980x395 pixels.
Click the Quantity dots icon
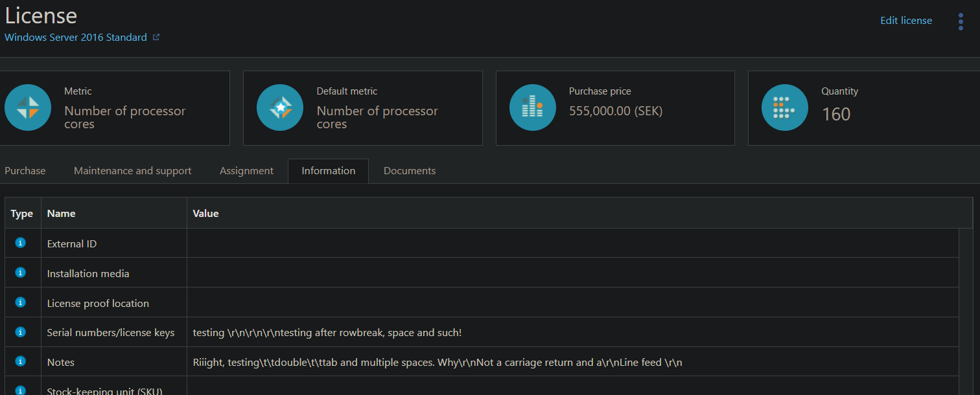(784, 108)
